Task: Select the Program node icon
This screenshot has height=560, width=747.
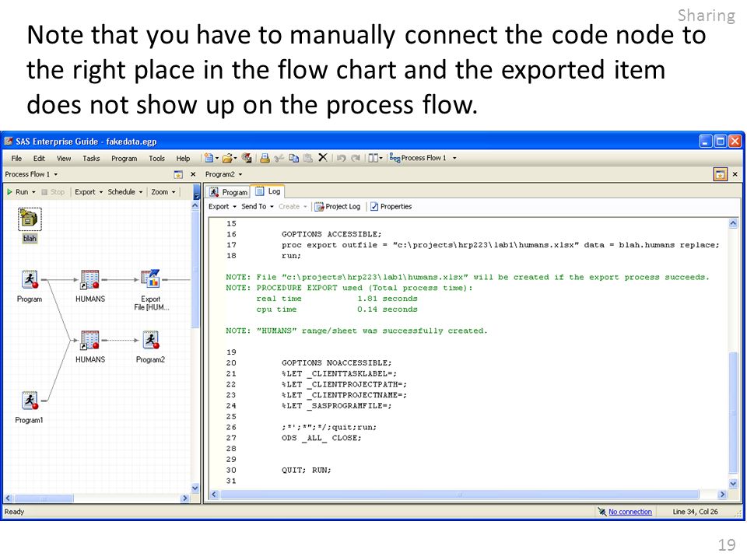Action: click(30, 279)
